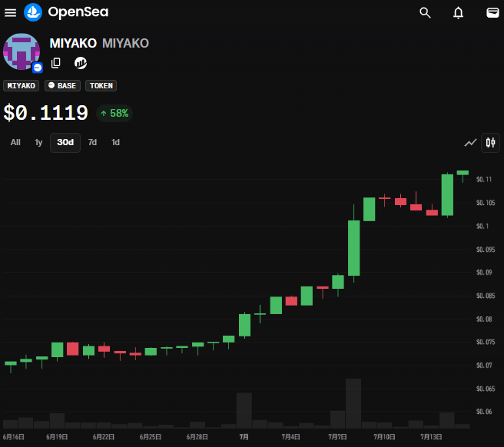Viewport: 504px width, 447px height.
Task: Click the 7月 month label
Action: 244,437
